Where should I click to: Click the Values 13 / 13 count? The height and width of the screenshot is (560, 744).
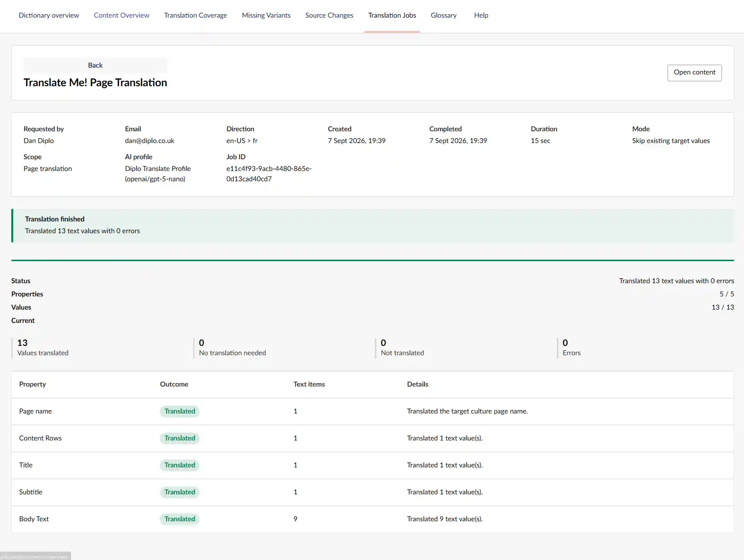click(723, 307)
